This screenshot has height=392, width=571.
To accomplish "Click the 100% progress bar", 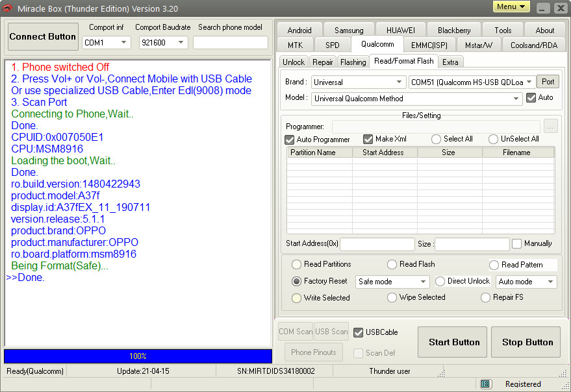I will 138,356.
